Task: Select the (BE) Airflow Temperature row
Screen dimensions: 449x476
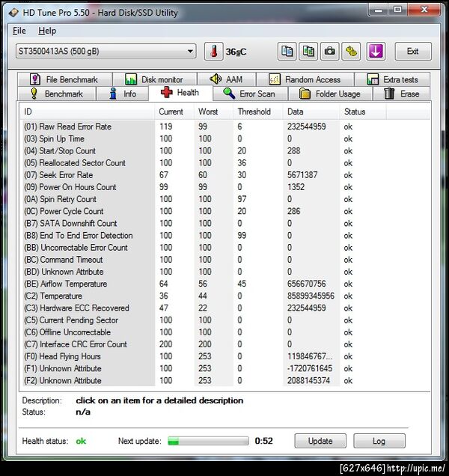Action: point(224,284)
